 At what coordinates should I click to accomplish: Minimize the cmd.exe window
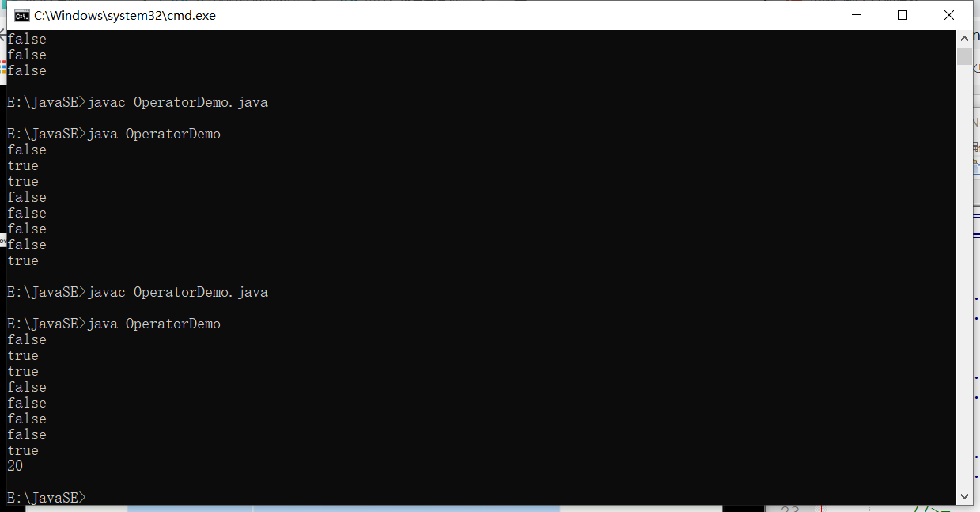pyautogui.click(x=856, y=15)
